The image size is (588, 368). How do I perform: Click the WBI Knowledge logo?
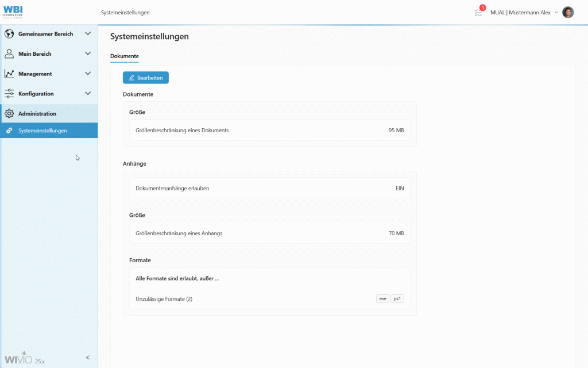coord(13,11)
